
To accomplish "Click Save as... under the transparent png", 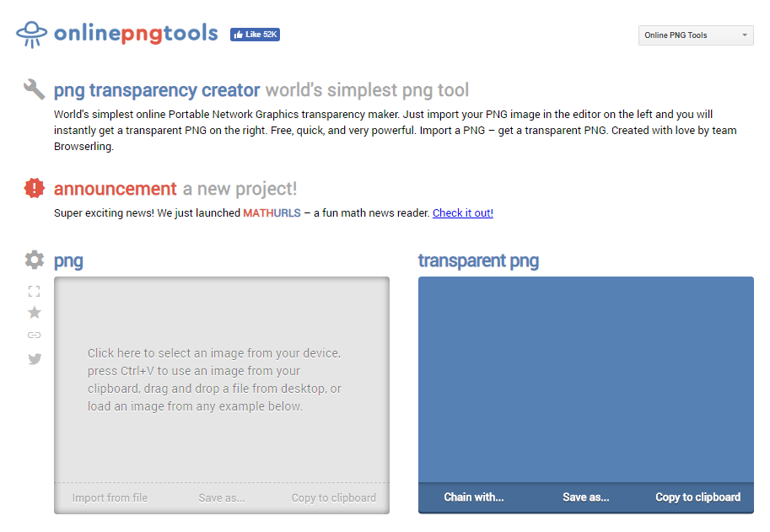I will click(586, 497).
